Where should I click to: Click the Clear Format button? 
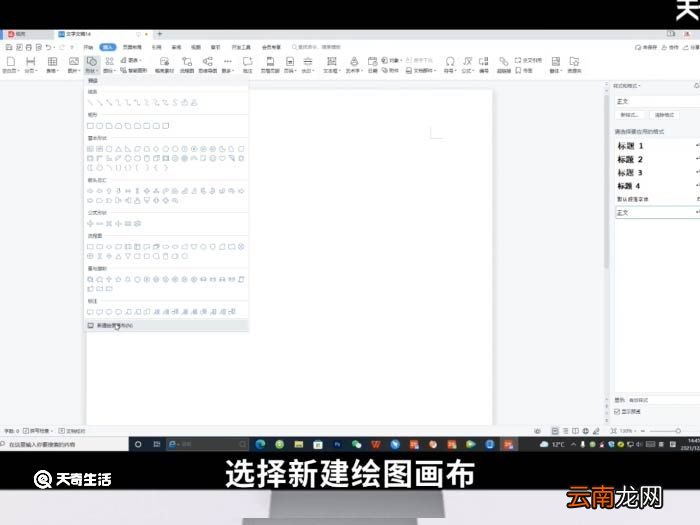[x=664, y=115]
